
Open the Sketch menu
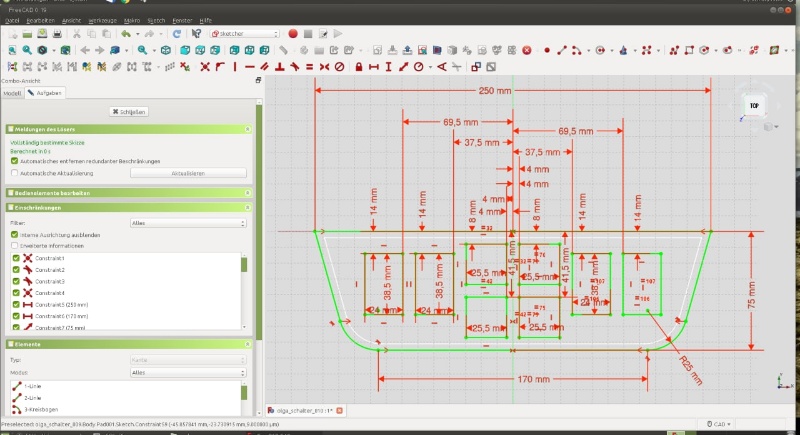(156, 20)
